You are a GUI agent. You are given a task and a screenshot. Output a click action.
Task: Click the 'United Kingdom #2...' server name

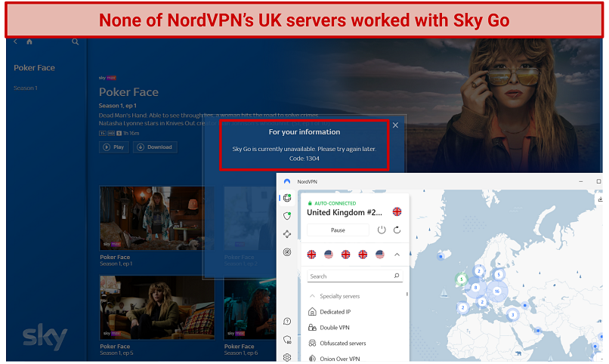345,212
